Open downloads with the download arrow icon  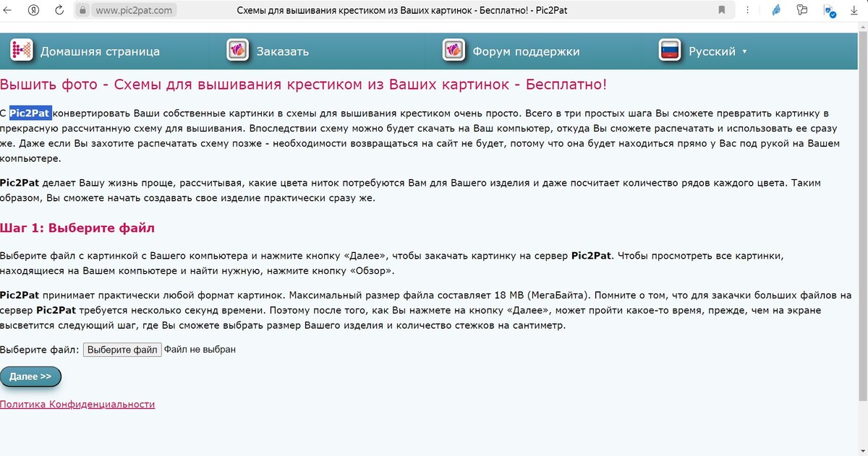pyautogui.click(x=854, y=10)
